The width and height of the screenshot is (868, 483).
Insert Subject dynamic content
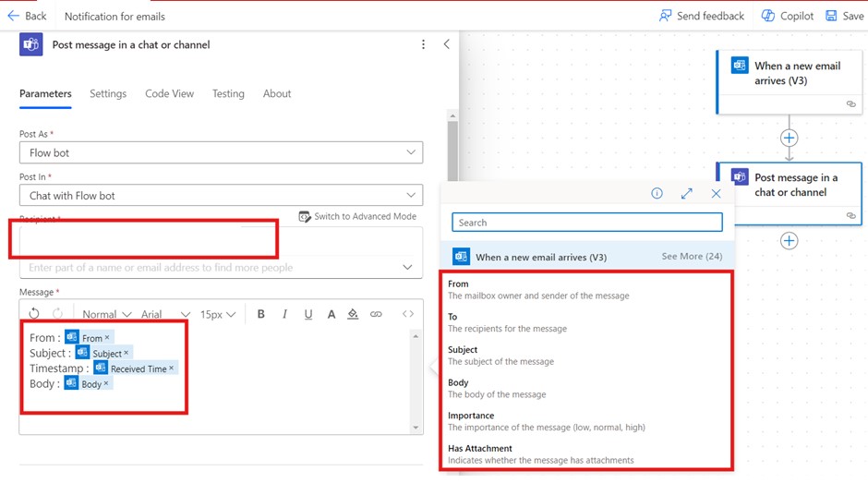tap(586, 355)
